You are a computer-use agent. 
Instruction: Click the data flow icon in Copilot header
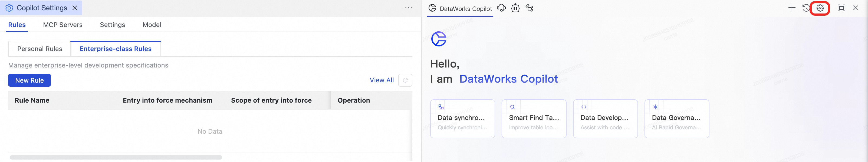(529, 8)
